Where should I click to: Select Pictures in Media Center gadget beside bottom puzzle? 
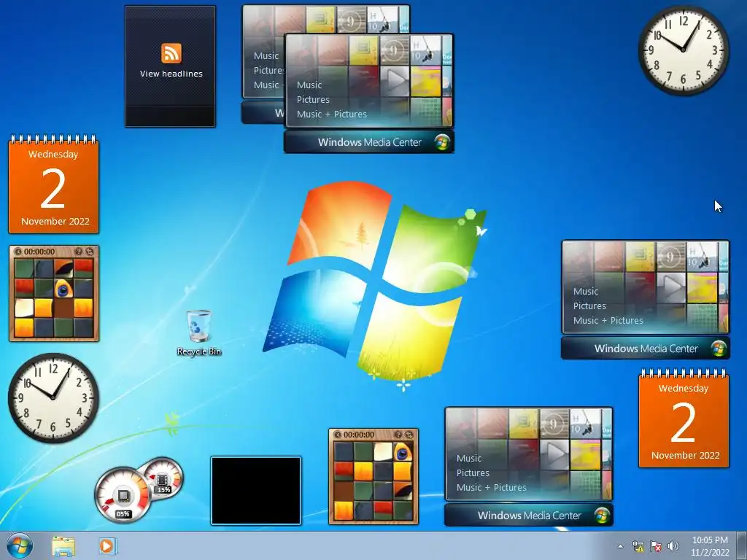coord(473,472)
